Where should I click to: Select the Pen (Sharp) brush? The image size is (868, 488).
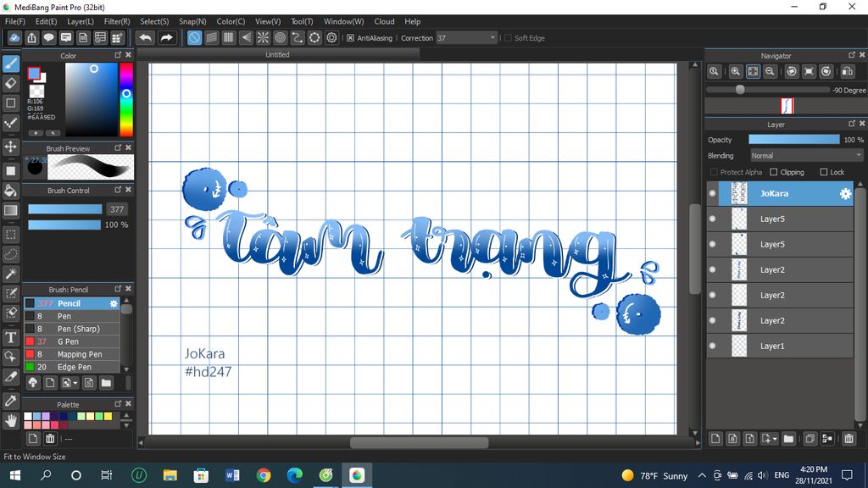coord(71,329)
